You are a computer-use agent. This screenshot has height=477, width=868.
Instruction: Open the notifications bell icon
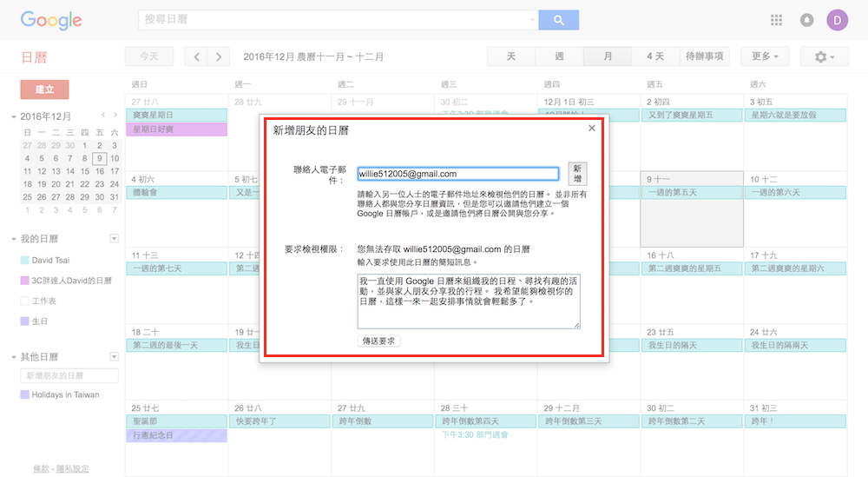[806, 20]
